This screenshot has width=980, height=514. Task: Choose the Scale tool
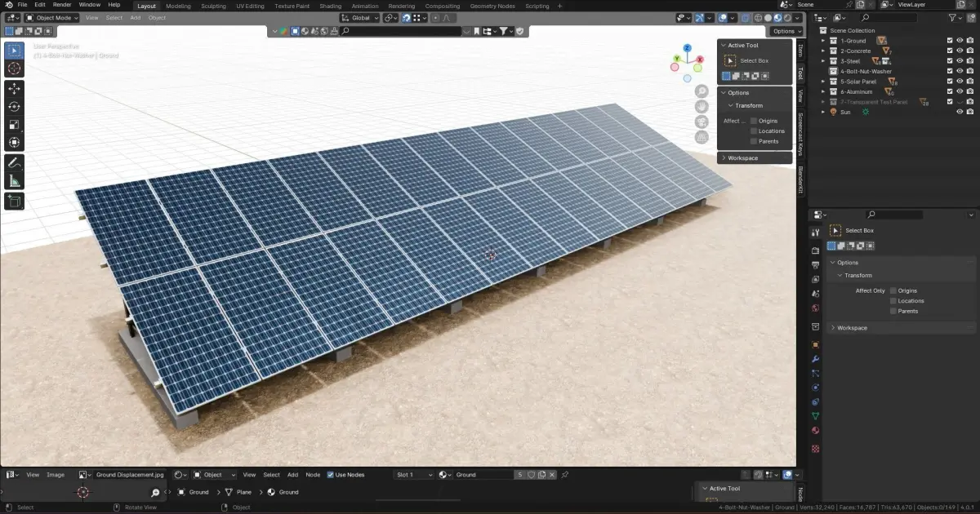coord(15,125)
